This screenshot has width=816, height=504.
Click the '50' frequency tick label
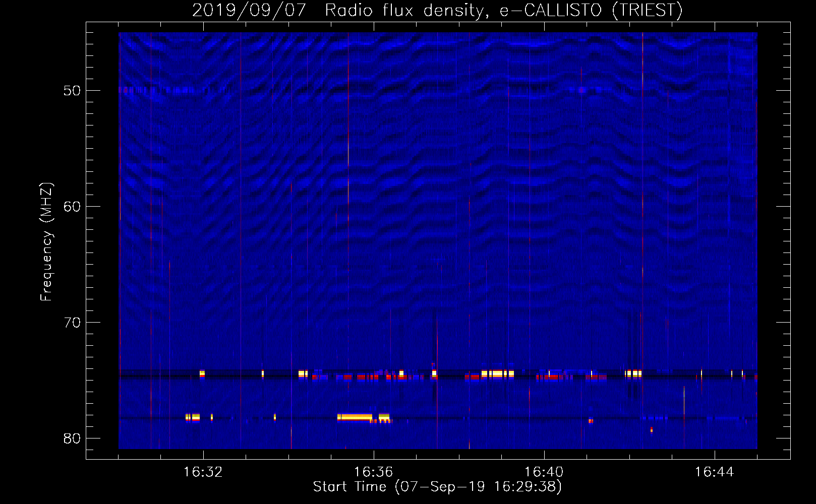pyautogui.click(x=72, y=91)
